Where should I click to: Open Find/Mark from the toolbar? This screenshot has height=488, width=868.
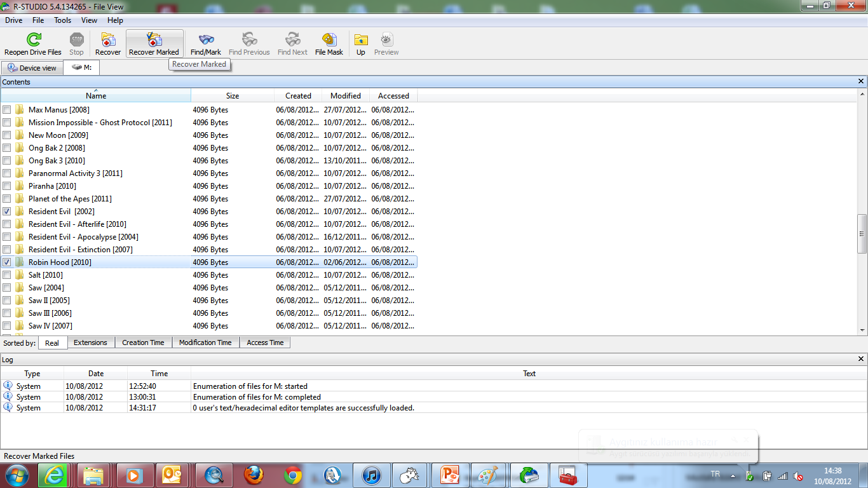(206, 40)
